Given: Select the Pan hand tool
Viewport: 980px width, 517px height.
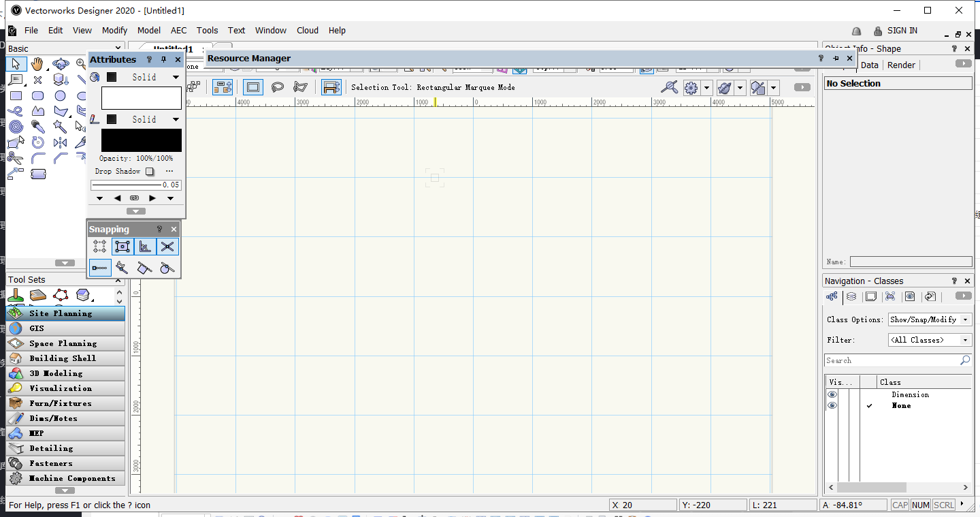Looking at the screenshot, I should click(37, 64).
